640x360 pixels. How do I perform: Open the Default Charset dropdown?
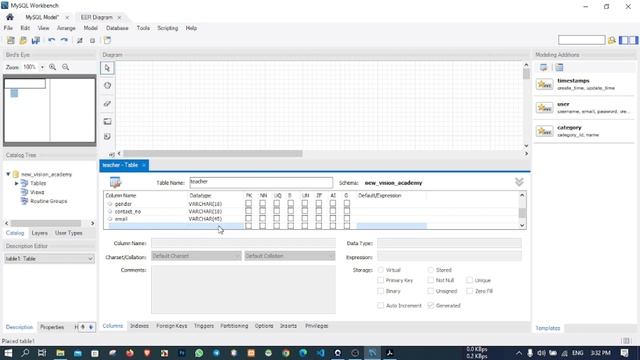(x=196, y=256)
